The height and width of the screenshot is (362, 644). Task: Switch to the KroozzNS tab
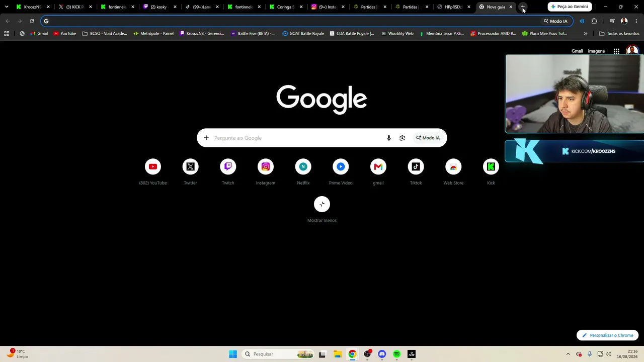click(32, 7)
